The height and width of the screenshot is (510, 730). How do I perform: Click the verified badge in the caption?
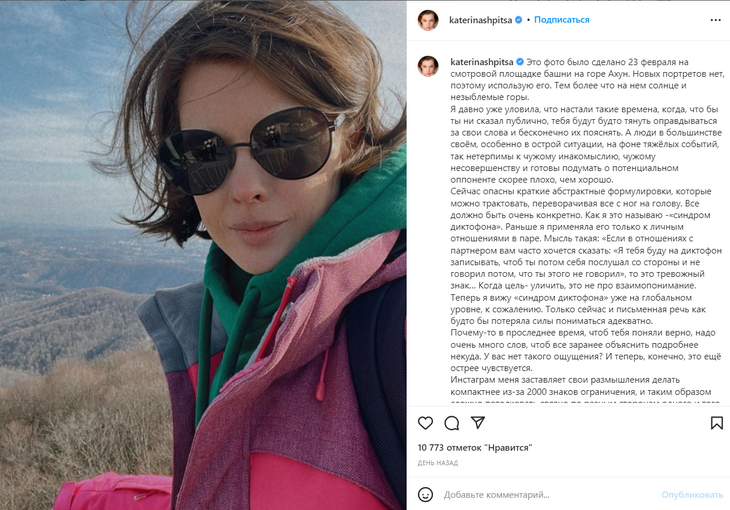pyautogui.click(x=520, y=62)
